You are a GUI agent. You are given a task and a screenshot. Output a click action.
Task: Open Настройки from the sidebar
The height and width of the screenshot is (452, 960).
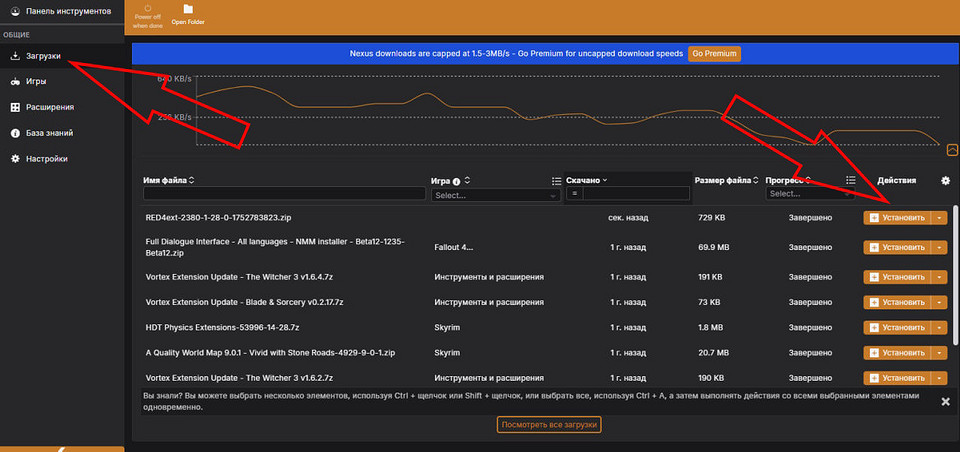47,158
